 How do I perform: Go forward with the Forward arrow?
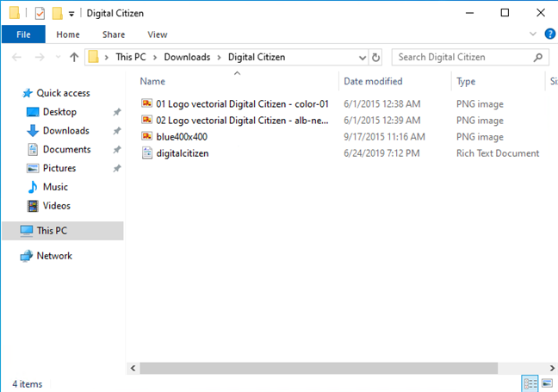[40, 57]
